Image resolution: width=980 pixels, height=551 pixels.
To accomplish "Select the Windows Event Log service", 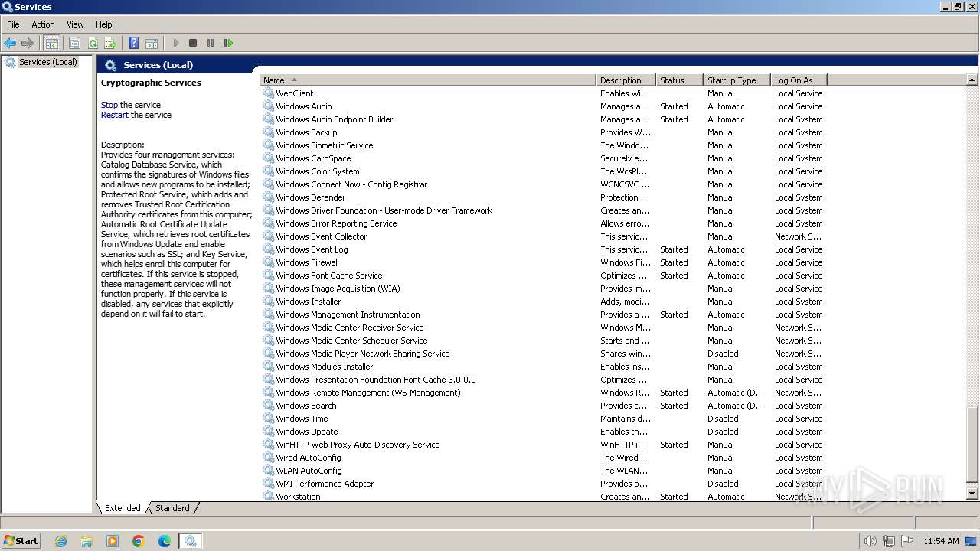I will 312,249.
